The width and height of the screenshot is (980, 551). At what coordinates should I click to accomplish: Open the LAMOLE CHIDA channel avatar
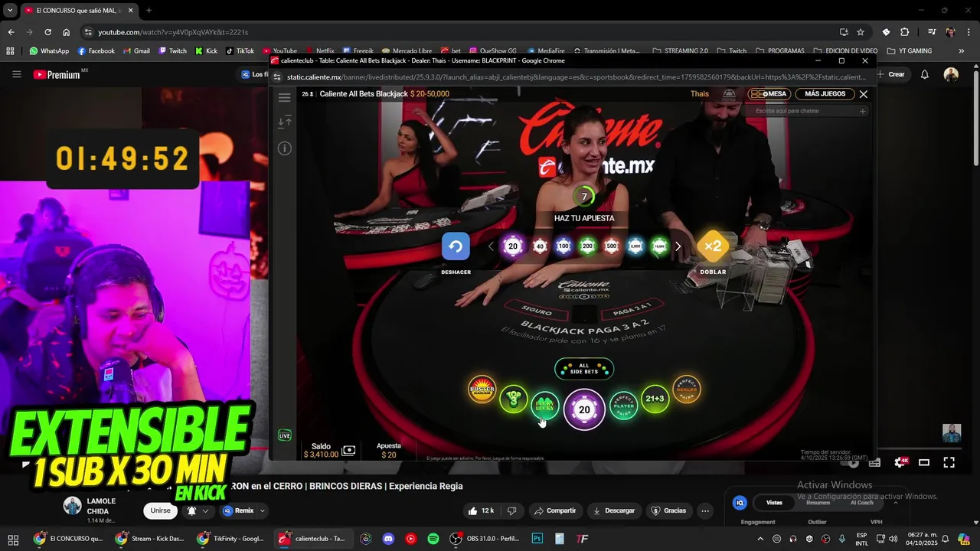point(73,506)
